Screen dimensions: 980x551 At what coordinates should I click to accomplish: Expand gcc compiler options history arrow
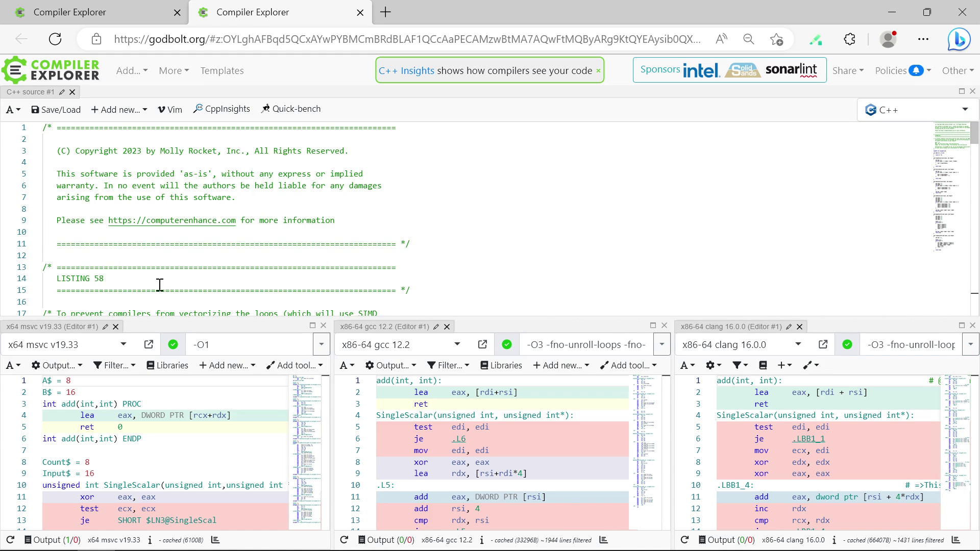pos(662,345)
